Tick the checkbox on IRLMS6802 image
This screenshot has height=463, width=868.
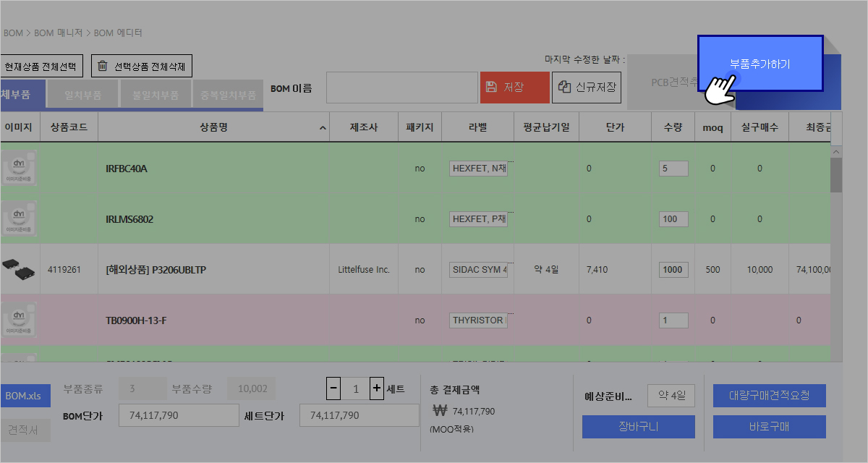pyautogui.click(x=31, y=208)
